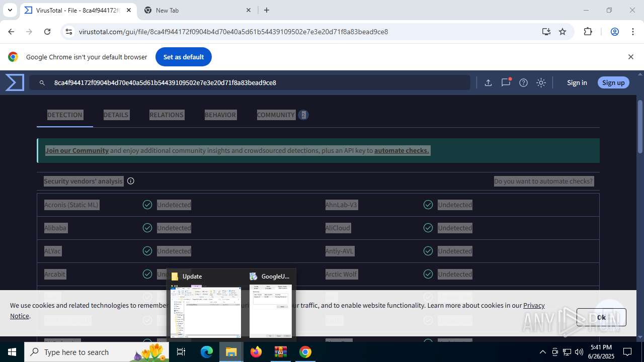Select the ALYac vendor name

52,251
